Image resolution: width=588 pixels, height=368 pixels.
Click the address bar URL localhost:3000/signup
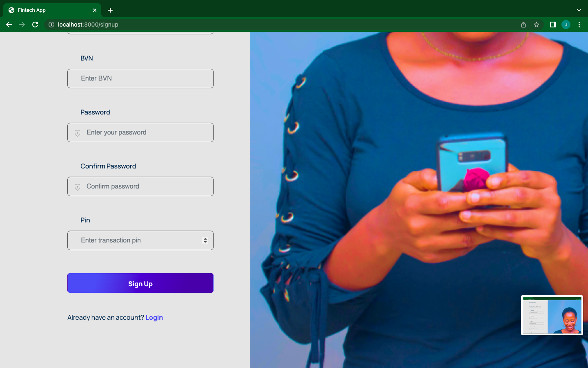88,25
